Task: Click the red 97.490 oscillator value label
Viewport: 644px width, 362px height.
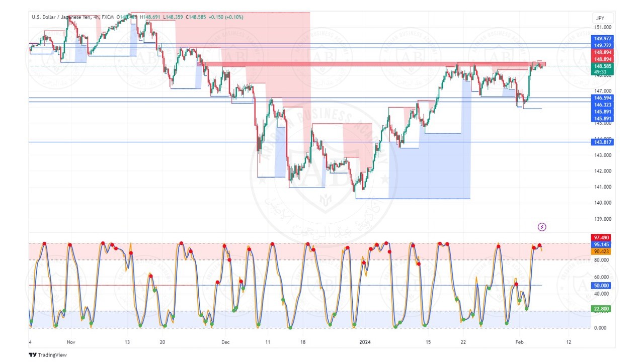Action: pos(601,238)
